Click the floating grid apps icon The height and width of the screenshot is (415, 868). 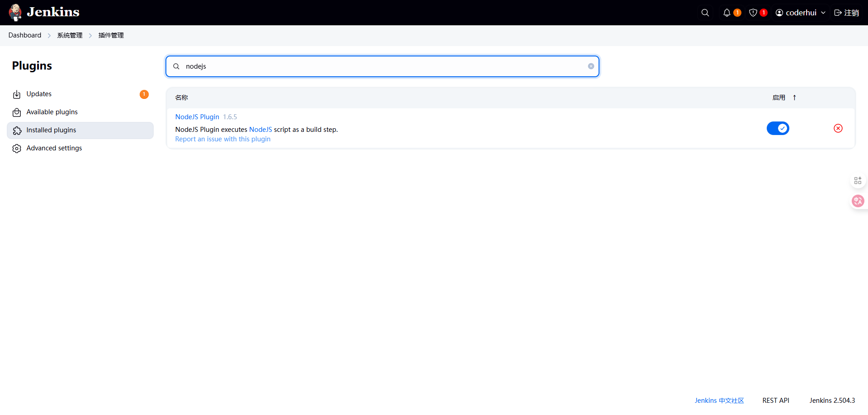(858, 181)
